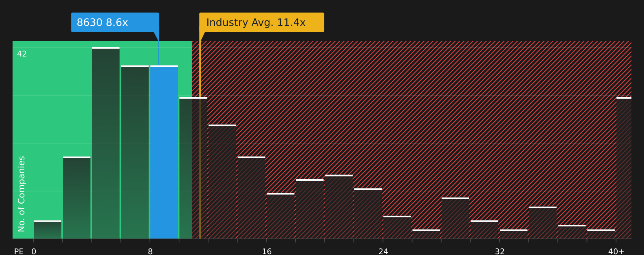Click the "No. of Companies" axis title

pyautogui.click(x=22, y=194)
